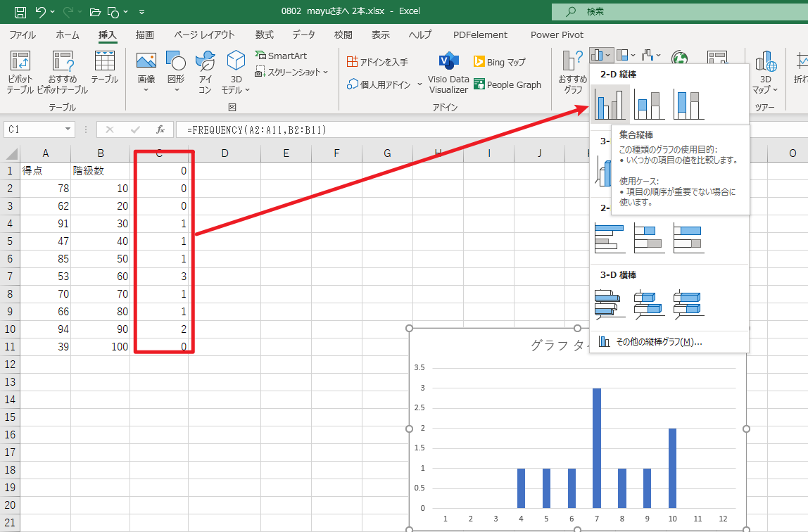
Task: Click the save icon in title bar
Action: coord(20,12)
